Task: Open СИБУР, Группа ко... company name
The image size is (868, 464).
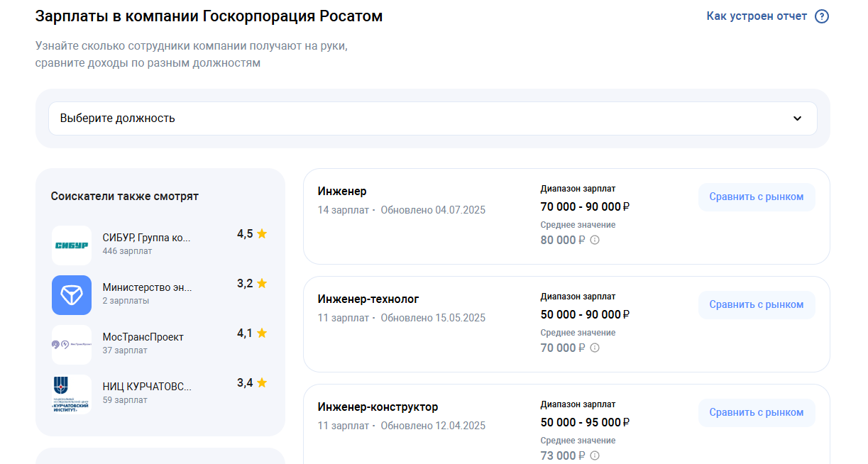Action: pyautogui.click(x=146, y=238)
